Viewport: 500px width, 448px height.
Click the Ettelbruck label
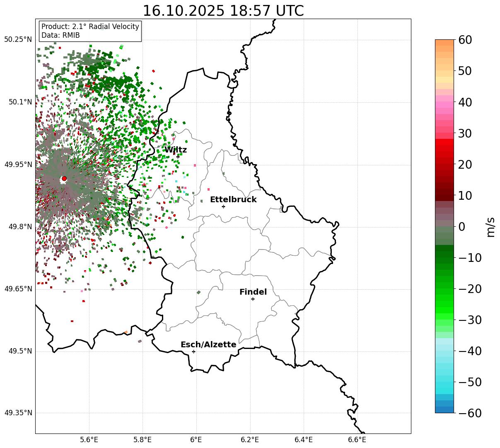pos(233,199)
